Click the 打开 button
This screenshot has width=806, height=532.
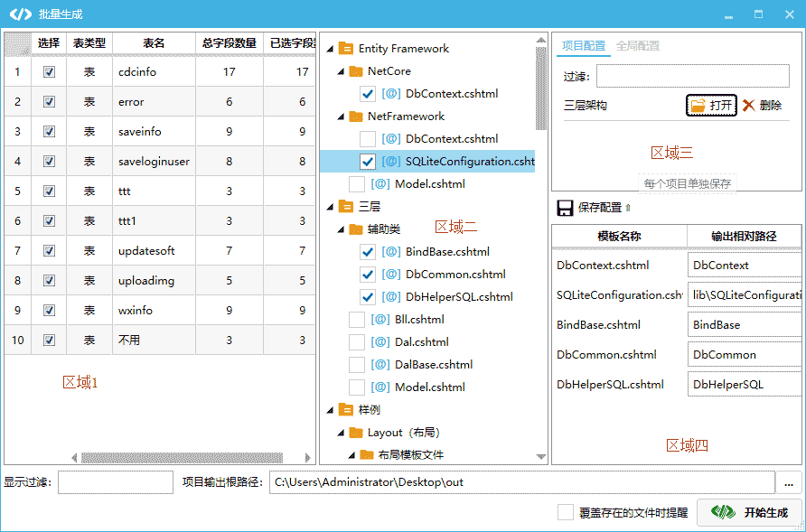(x=711, y=106)
